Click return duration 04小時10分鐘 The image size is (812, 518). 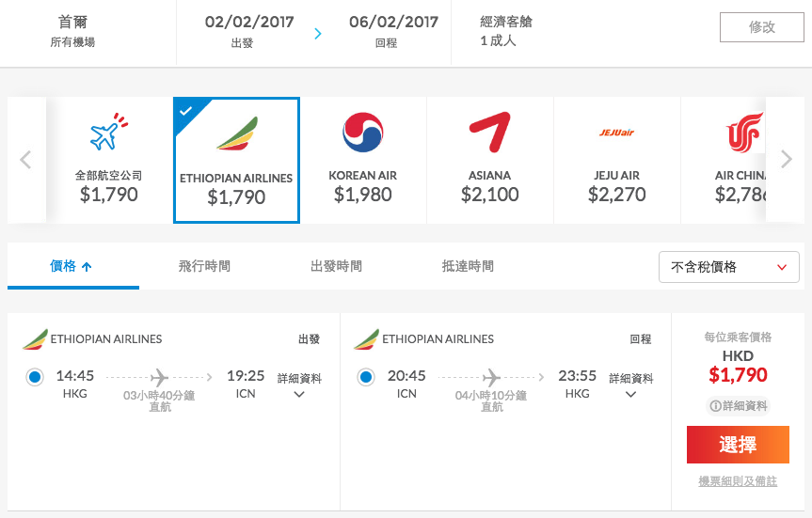pyautogui.click(x=491, y=396)
